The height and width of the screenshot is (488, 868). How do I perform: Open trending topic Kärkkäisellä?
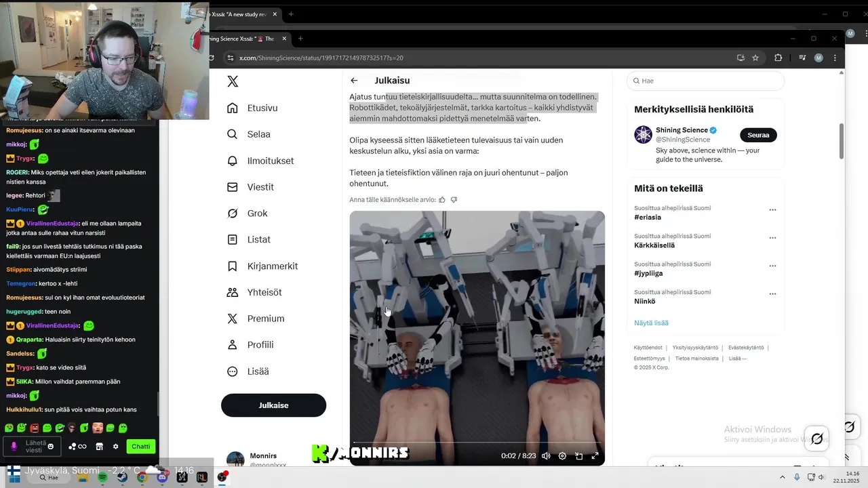click(x=654, y=245)
